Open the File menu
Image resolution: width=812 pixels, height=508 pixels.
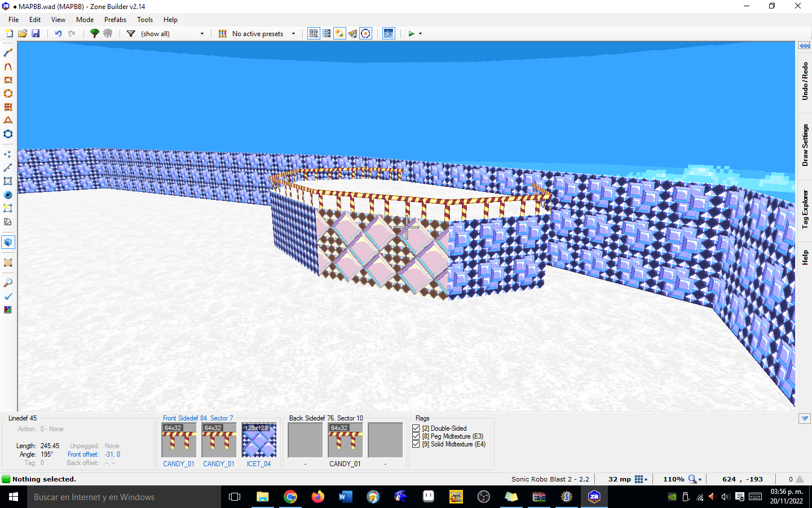[x=14, y=19]
